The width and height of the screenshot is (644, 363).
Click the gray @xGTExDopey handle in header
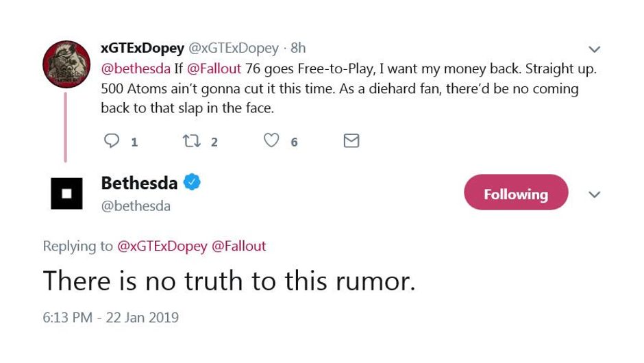click(234, 49)
